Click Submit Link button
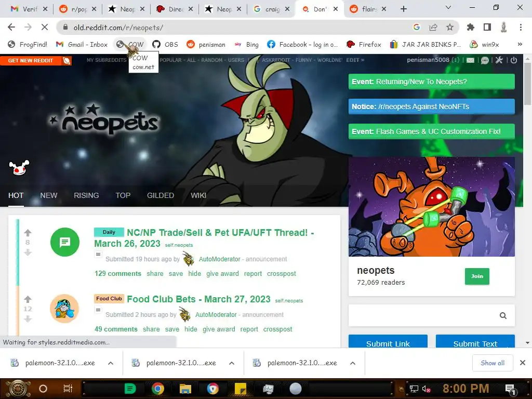This screenshot has width=532, height=399. [388, 342]
